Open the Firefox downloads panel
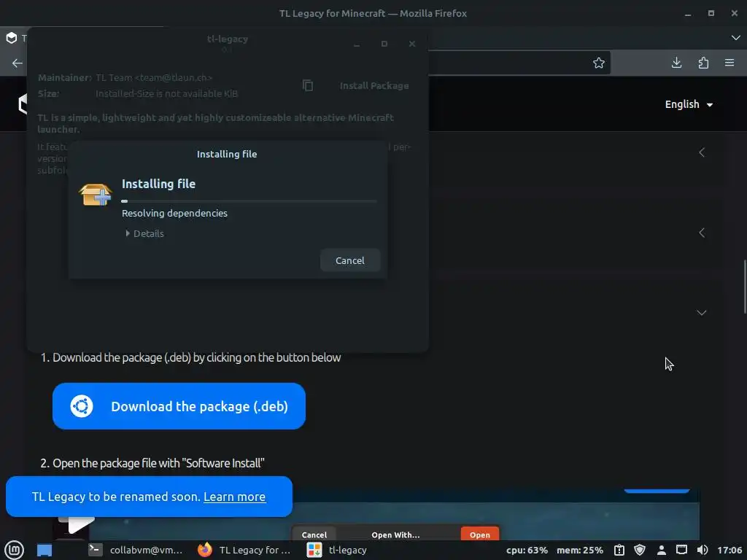The image size is (747, 560). point(676,63)
